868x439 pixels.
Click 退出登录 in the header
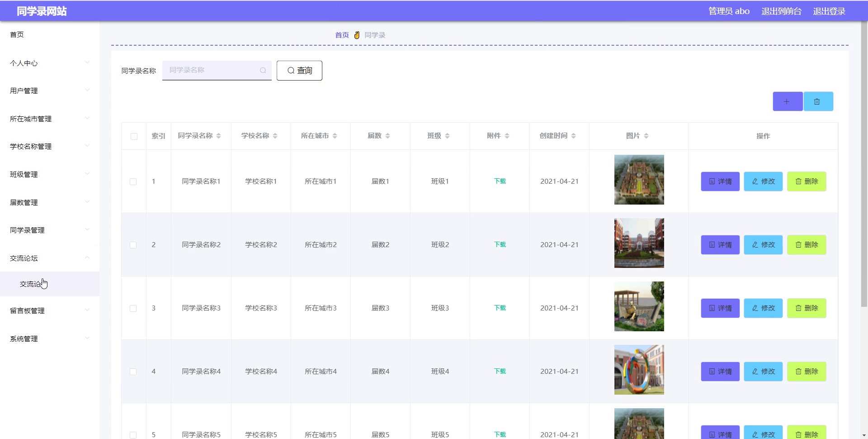tap(829, 11)
